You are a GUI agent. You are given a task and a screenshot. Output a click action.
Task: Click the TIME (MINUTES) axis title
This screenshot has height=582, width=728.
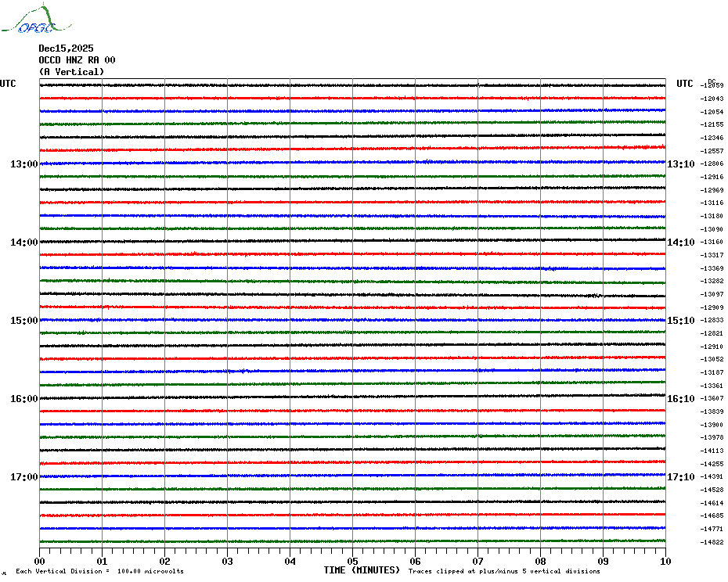pos(362,570)
